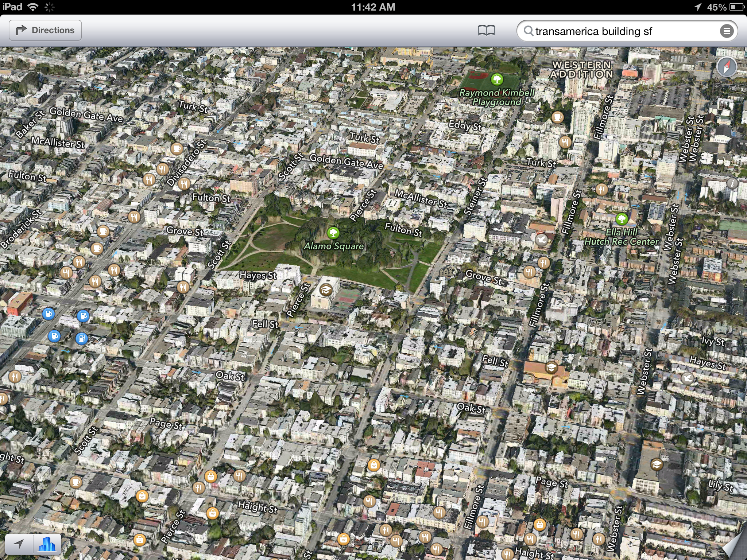Tap the Alamo Square text label
747x560 pixels.
tap(334, 246)
